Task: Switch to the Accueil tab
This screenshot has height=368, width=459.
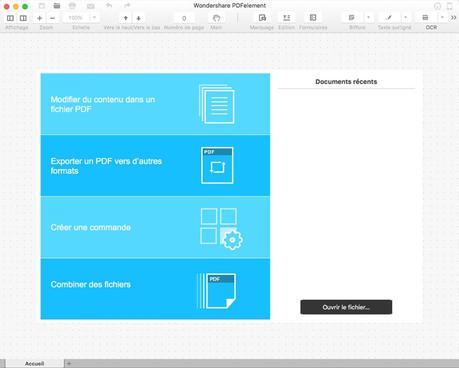Action: [x=34, y=363]
